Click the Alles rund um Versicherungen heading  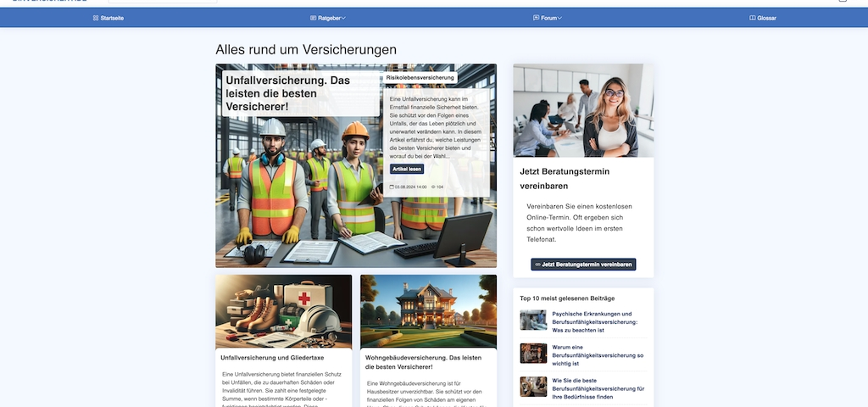[306, 50]
